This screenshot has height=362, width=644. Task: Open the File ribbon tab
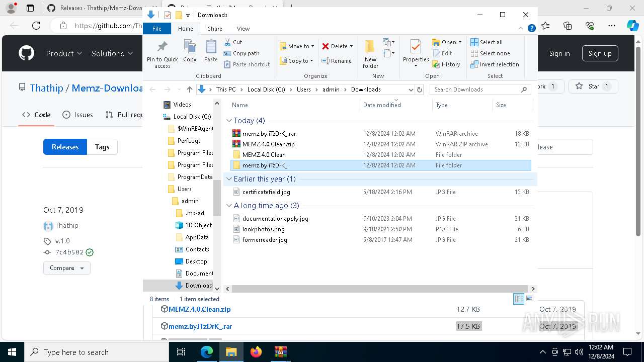157,29
